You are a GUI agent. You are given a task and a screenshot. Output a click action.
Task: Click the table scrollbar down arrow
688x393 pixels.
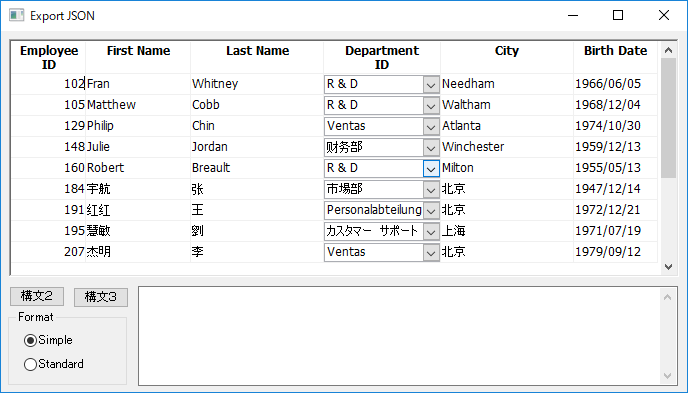pos(668,267)
